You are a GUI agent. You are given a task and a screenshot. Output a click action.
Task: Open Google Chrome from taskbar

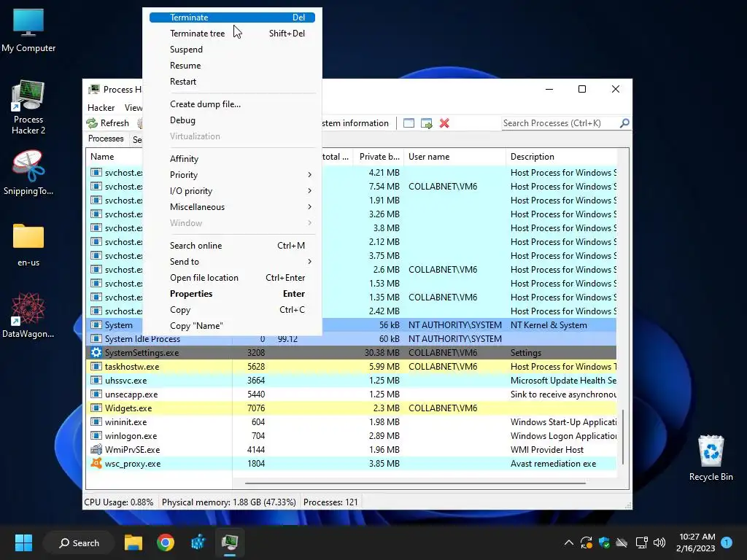tap(166, 542)
